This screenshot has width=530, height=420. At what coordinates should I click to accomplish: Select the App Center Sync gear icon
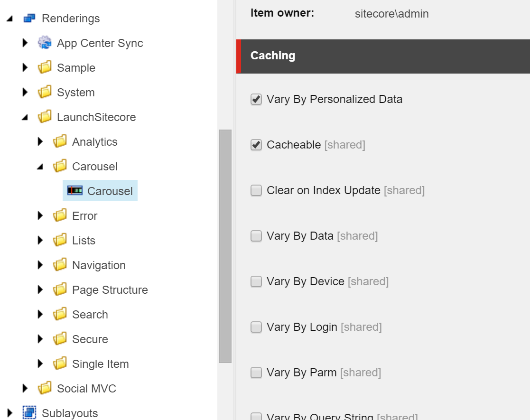click(x=45, y=43)
